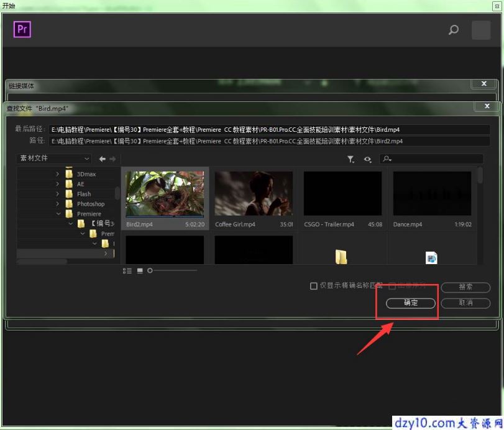Collapse the Premiere folder in tree

(x=58, y=214)
